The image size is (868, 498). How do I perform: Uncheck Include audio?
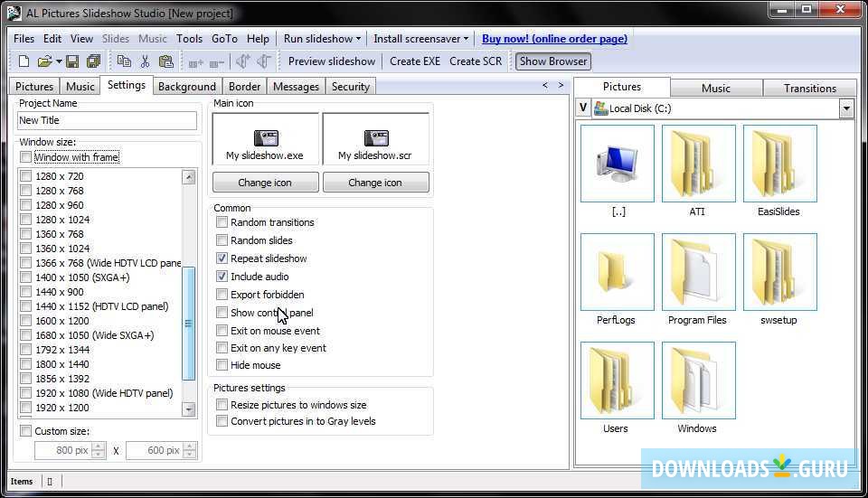(222, 276)
